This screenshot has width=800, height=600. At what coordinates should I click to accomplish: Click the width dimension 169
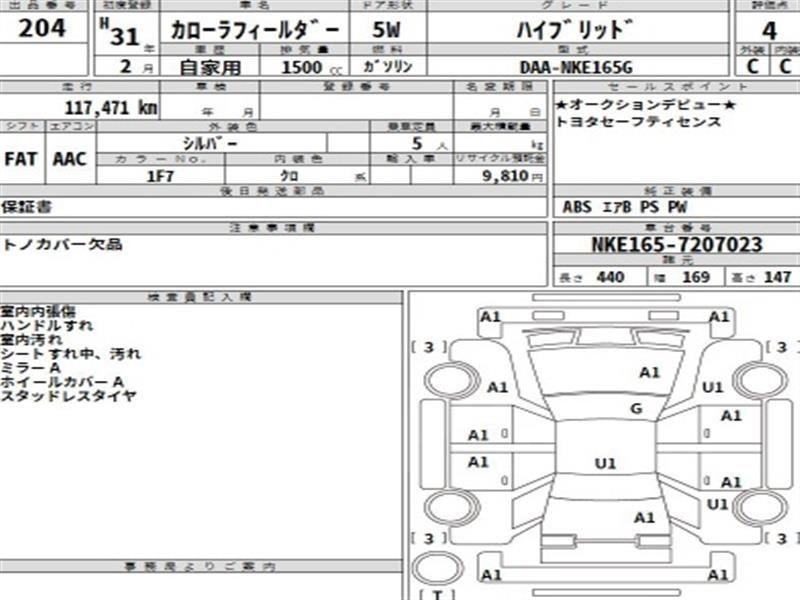coord(695,277)
